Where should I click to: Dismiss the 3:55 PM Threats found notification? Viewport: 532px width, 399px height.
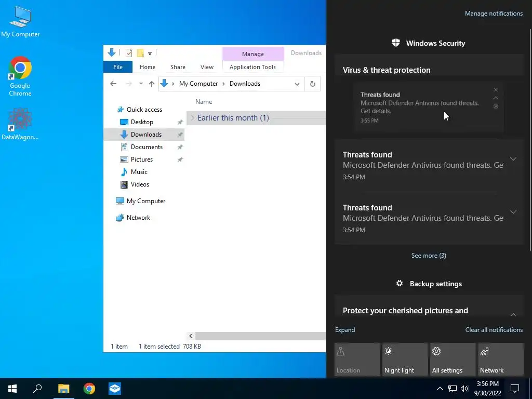(496, 89)
